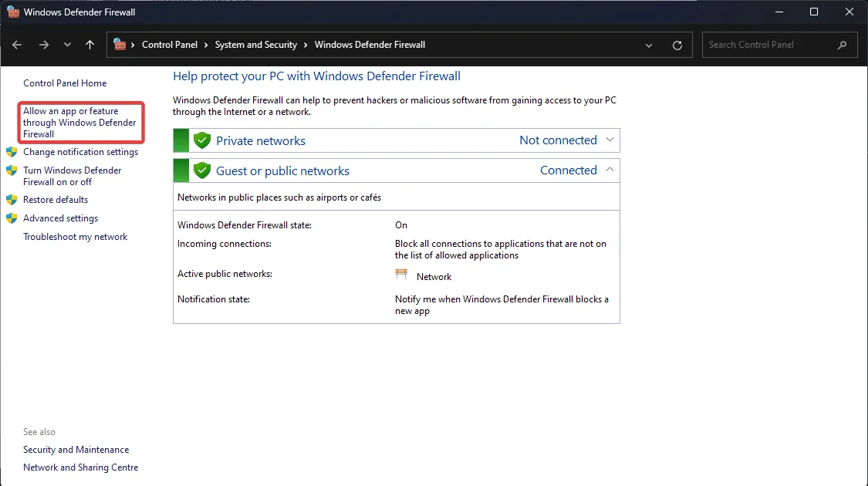Click the active public network name Network
This screenshot has height=486, width=868.
pos(434,277)
